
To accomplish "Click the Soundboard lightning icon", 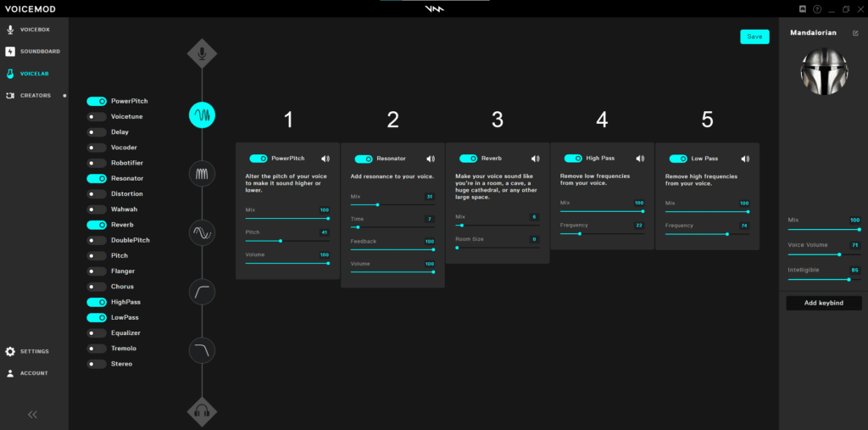I will [x=10, y=52].
